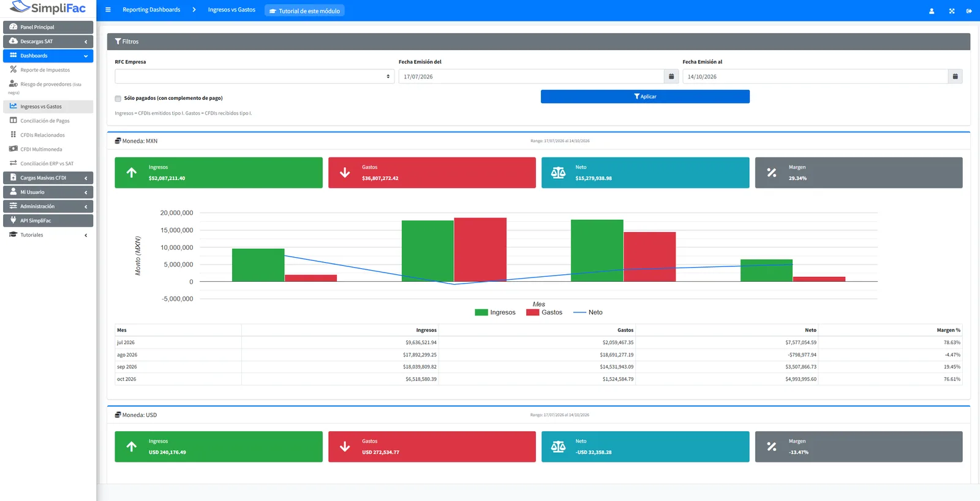Click Gastos down-arrow icon in MXN card
Image resolution: width=980 pixels, height=501 pixels.
[x=345, y=173]
